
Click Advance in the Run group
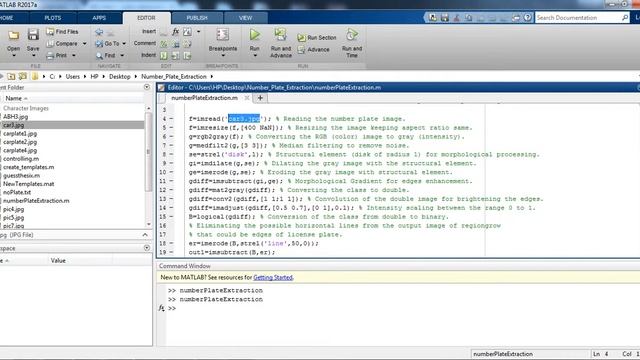[x=313, y=49]
